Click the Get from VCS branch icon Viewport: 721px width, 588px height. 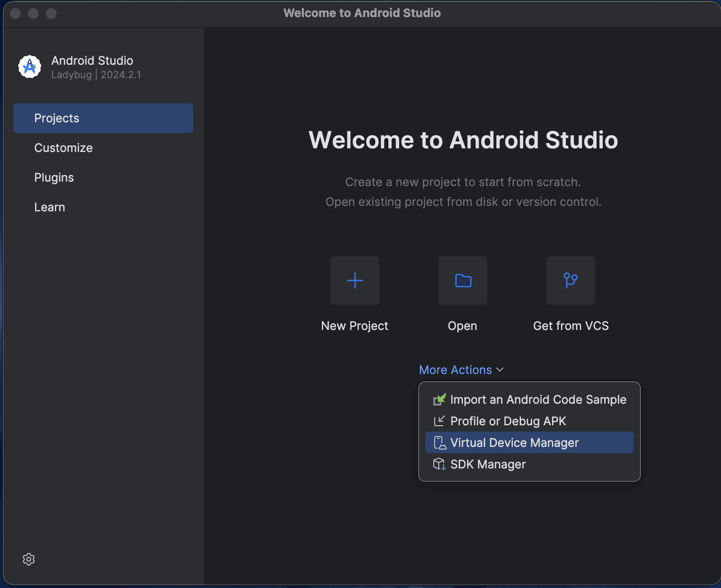[x=570, y=281]
